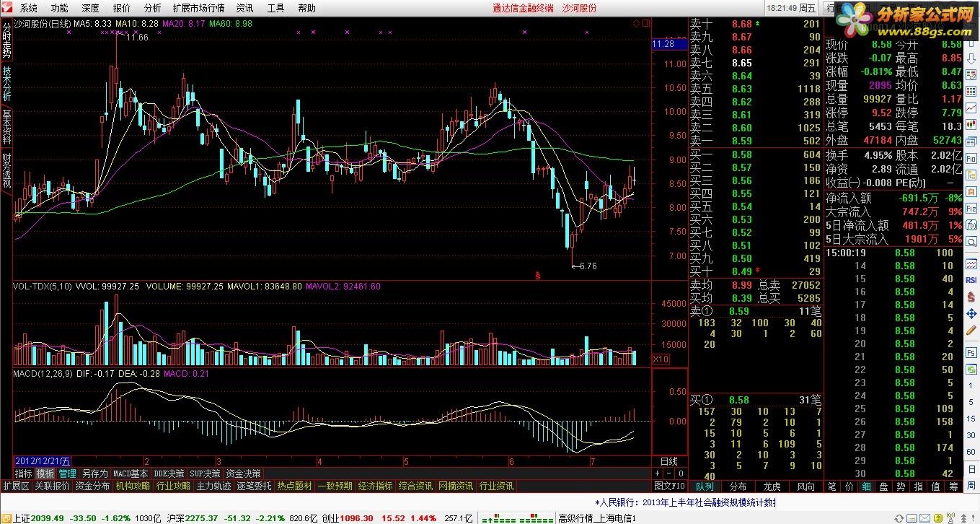Open the 主力轨迹 panel button
The height and width of the screenshot is (524, 980).
click(x=213, y=486)
